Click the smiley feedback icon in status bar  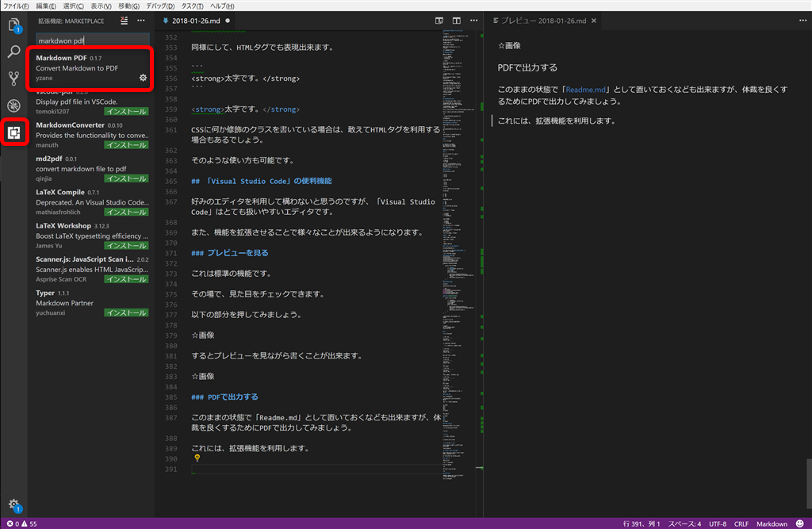click(x=800, y=523)
